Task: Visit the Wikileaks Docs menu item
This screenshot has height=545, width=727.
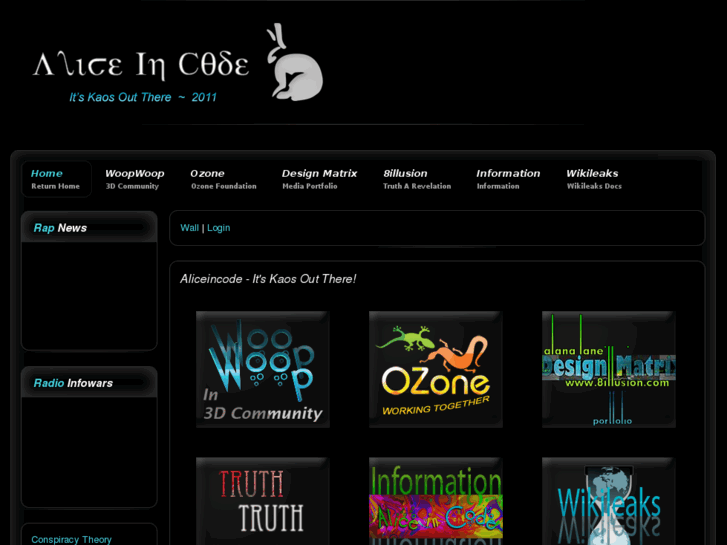Action: (x=593, y=179)
